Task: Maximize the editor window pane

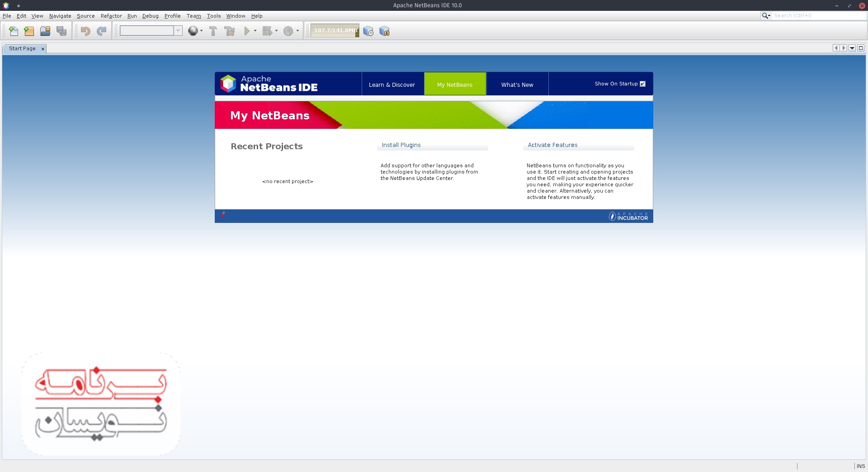Action: [x=861, y=48]
